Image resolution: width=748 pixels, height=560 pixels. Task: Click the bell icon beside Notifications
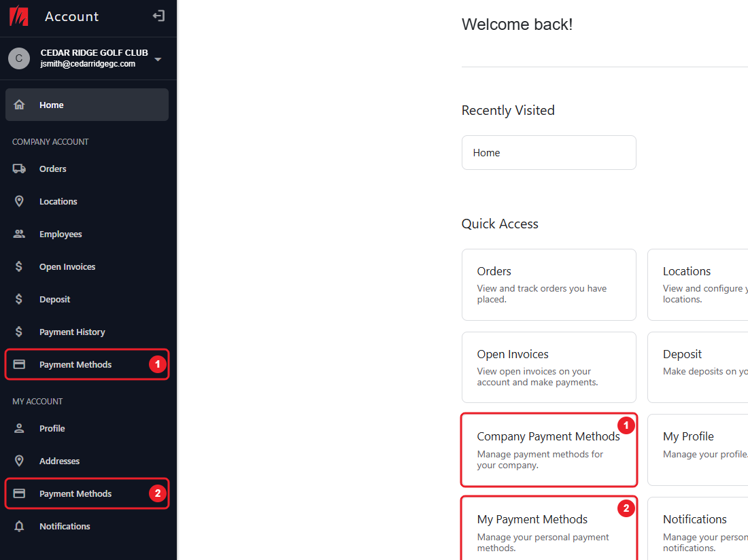point(19,526)
